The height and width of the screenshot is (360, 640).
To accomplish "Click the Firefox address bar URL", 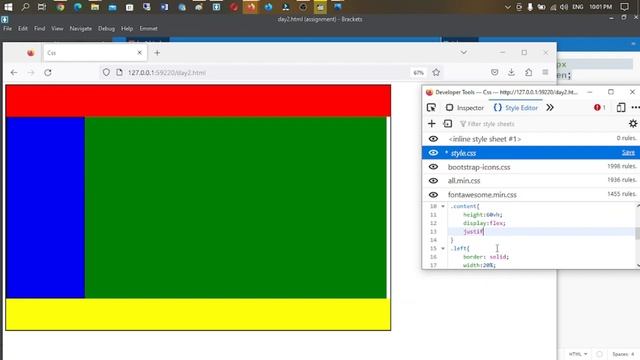I will click(x=167, y=73).
